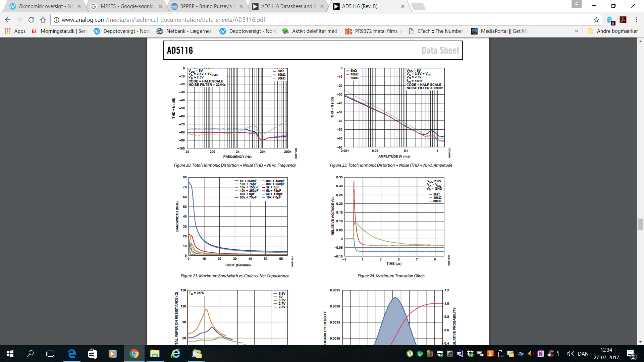
Task: Click Figure 21 Maximum Bandwidth caption
Action: click(235, 276)
